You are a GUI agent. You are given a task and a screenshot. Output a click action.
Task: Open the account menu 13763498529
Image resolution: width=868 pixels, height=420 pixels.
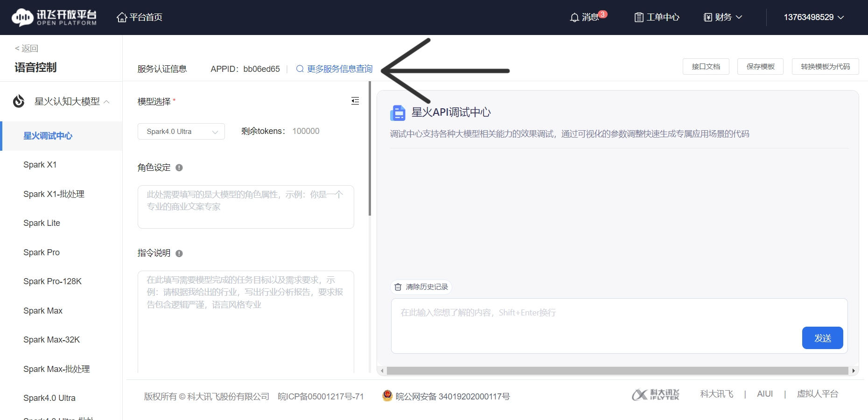coord(814,17)
